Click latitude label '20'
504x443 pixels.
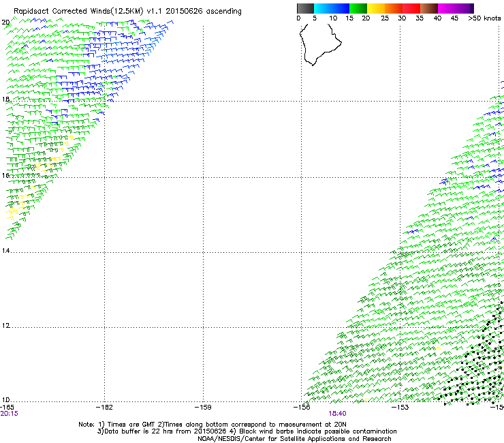[x=5, y=22]
